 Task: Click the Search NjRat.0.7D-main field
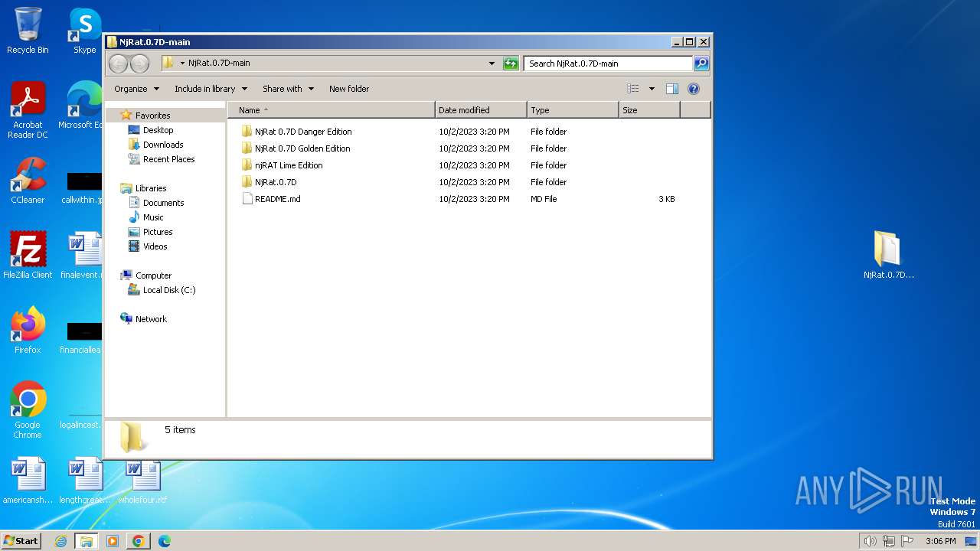[609, 64]
